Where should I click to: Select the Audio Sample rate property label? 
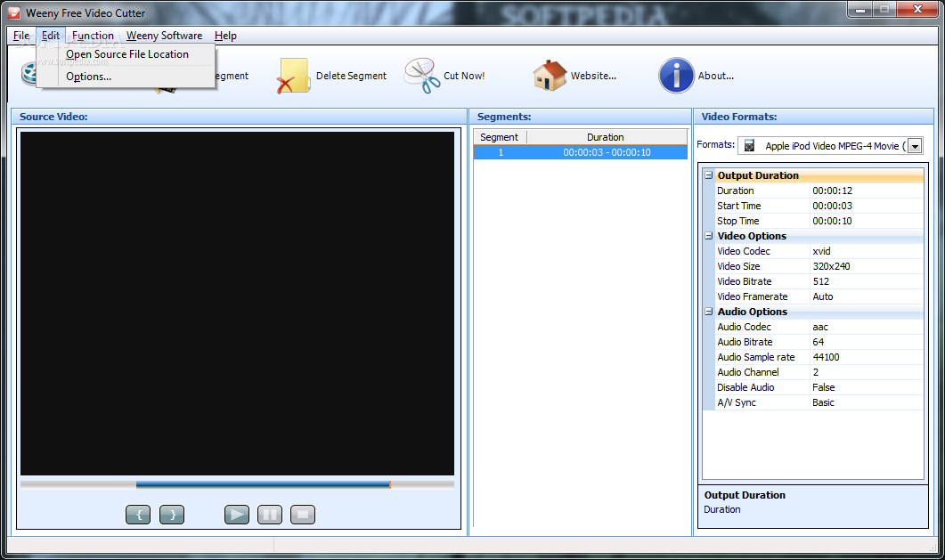pyautogui.click(x=756, y=357)
